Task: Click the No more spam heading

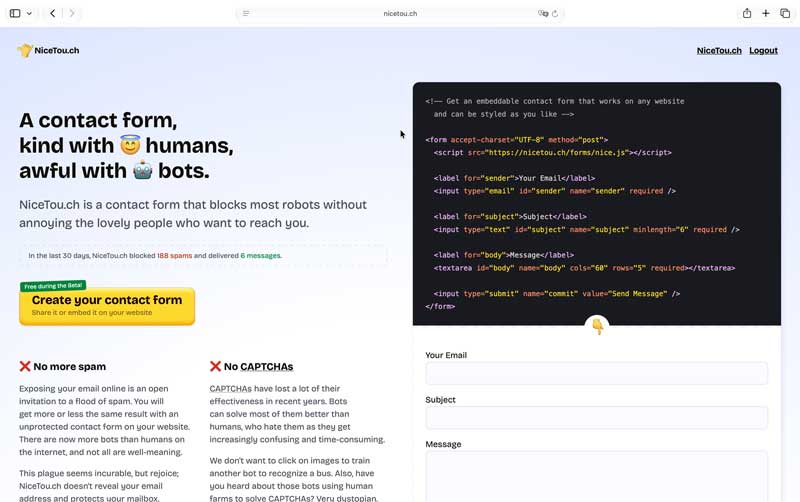Action: pyautogui.click(x=69, y=366)
